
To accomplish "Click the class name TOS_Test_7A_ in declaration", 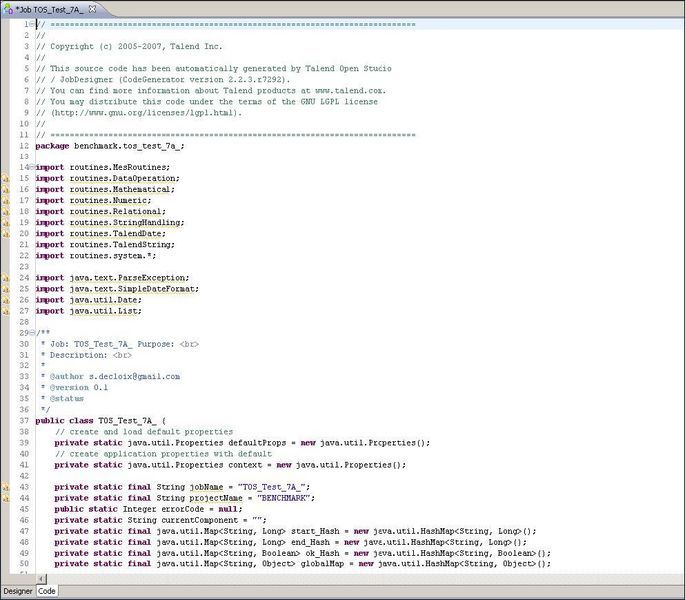I will click(x=125, y=420).
